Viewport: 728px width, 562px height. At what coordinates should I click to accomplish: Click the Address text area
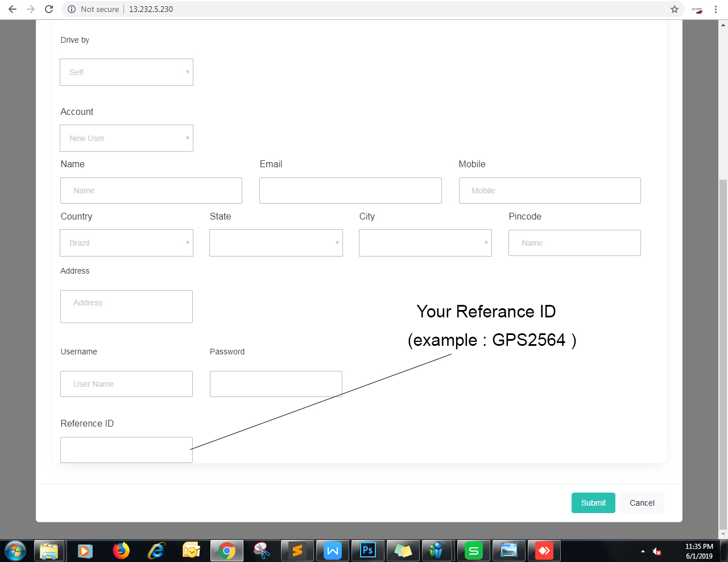126,307
